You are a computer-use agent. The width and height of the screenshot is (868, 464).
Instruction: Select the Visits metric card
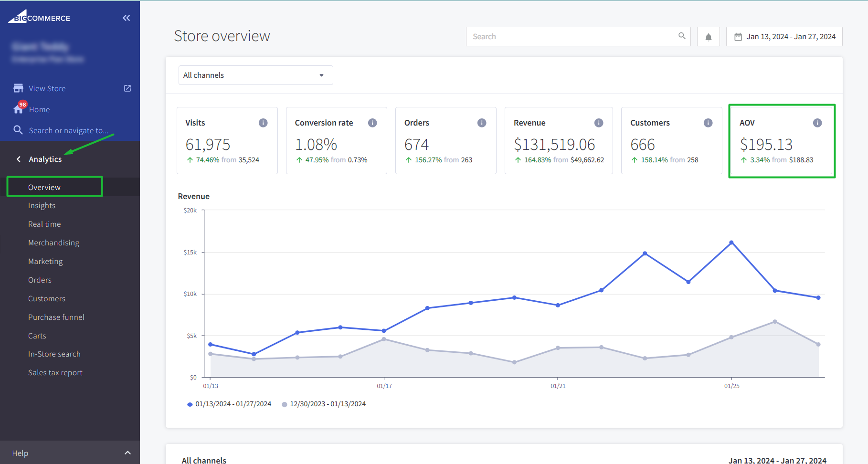tap(227, 140)
